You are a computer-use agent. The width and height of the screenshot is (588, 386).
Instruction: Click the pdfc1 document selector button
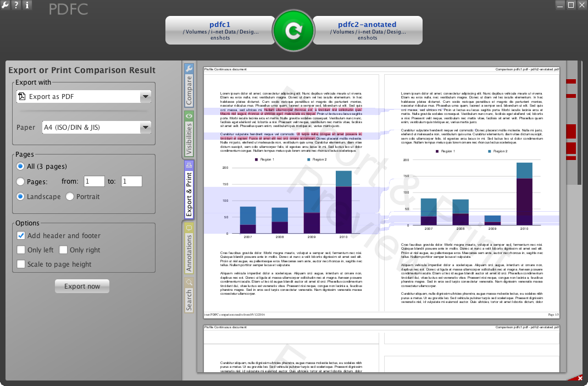coord(220,30)
